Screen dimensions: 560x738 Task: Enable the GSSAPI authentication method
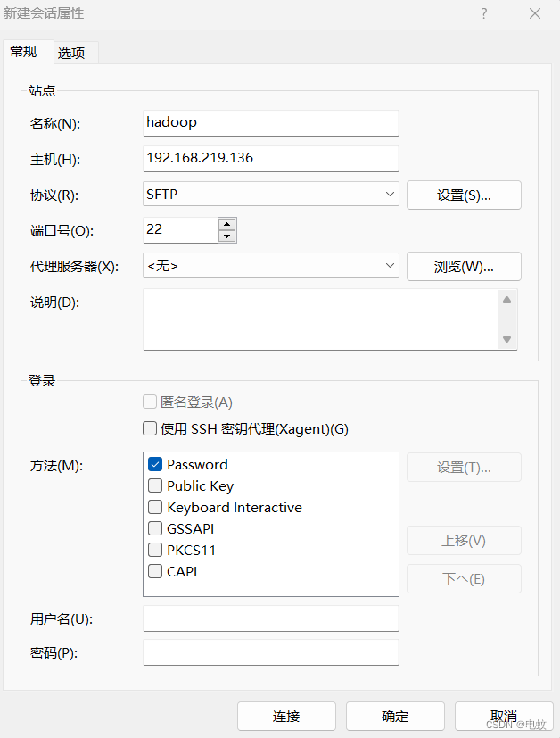click(x=155, y=528)
